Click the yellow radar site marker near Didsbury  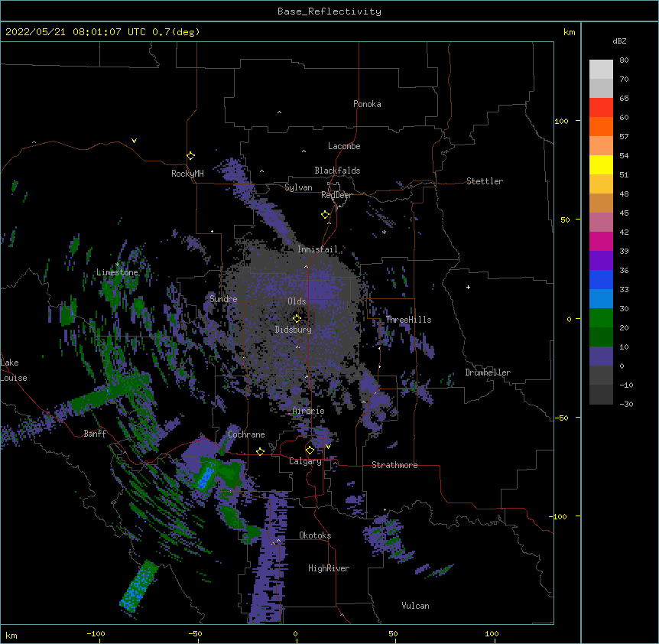tap(297, 318)
